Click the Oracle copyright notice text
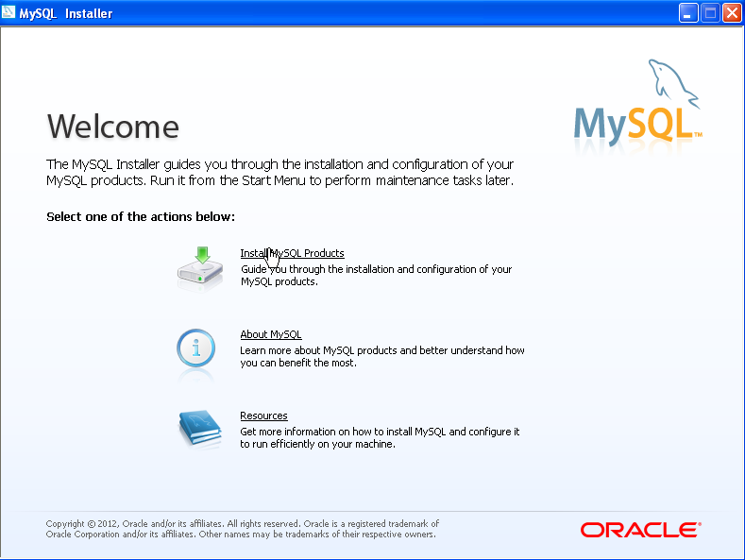Screen dimensions: 745x560 [243, 529]
